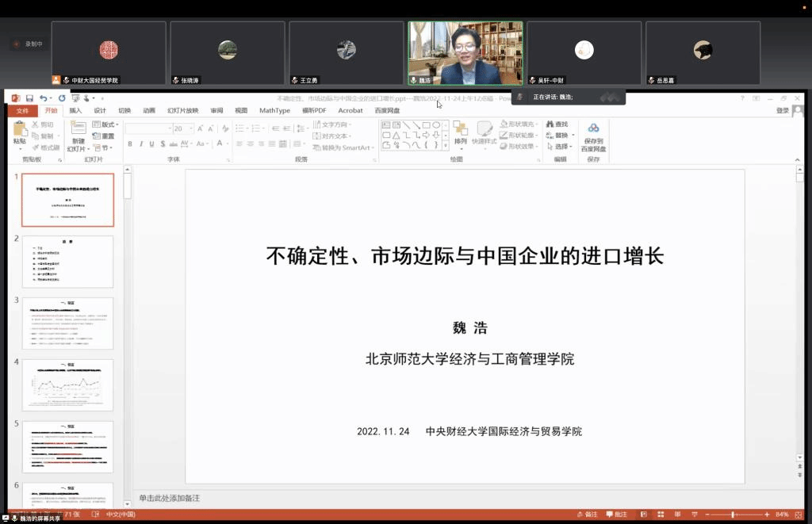Screen dimensions: 812x524
Task: Click the Undo arrow icon
Action: 43,98
